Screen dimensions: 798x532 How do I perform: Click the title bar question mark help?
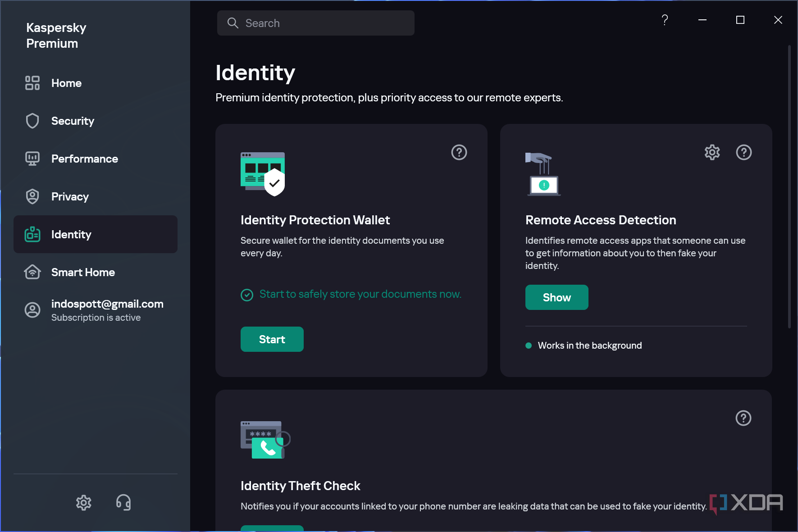click(x=665, y=20)
